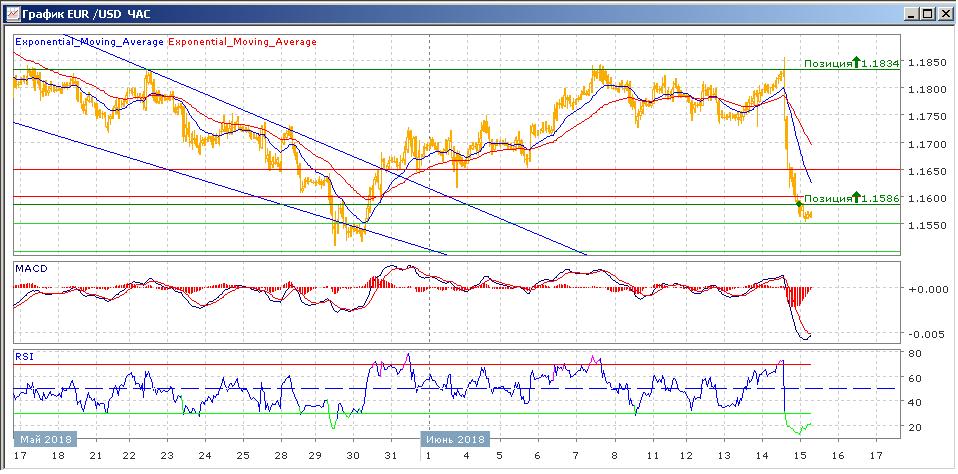Image resolution: width=958 pixels, height=474 pixels.
Task: Select the blue Exponential_Moving_Average legend label
Action: tap(89, 42)
